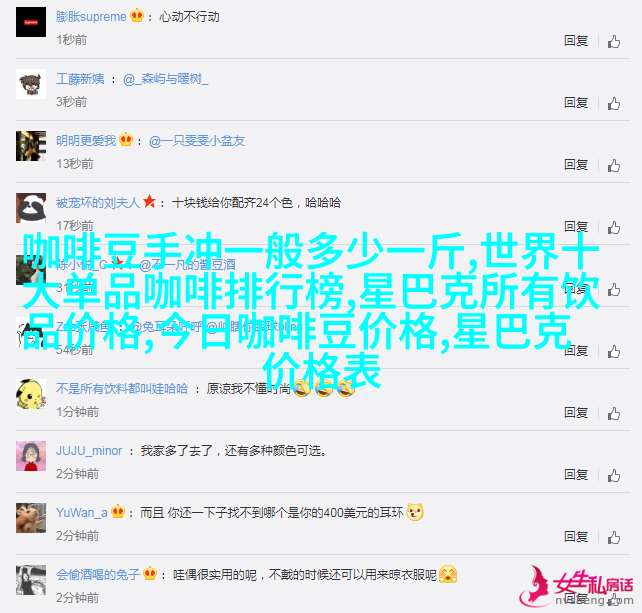Open the mention @一只委委小盆友
This screenshot has height=613, width=642.
(x=197, y=141)
